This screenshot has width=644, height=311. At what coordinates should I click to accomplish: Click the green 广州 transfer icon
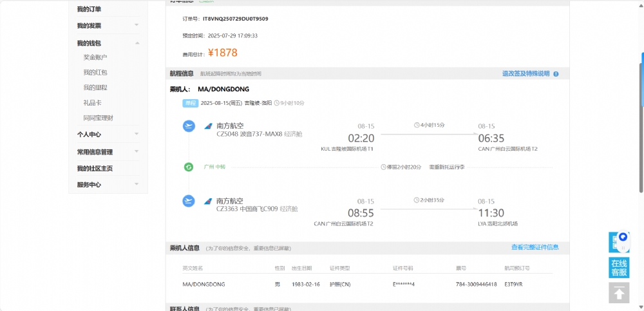(x=189, y=167)
